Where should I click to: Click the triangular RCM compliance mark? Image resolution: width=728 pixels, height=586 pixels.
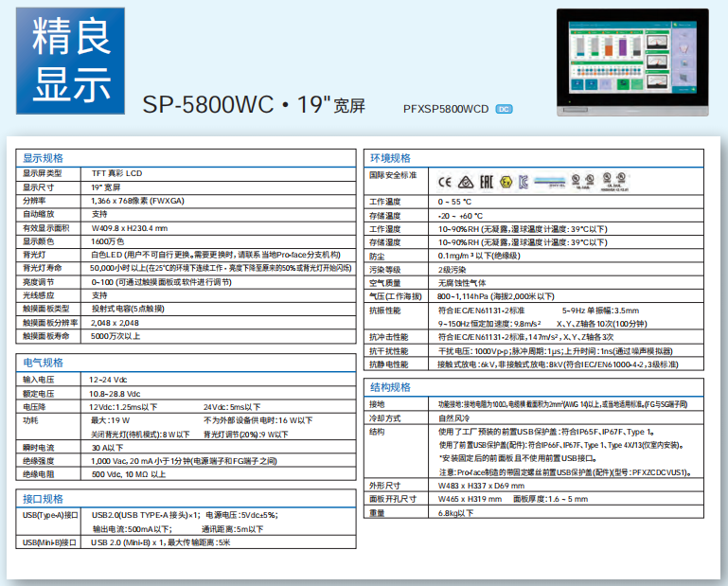(466, 182)
